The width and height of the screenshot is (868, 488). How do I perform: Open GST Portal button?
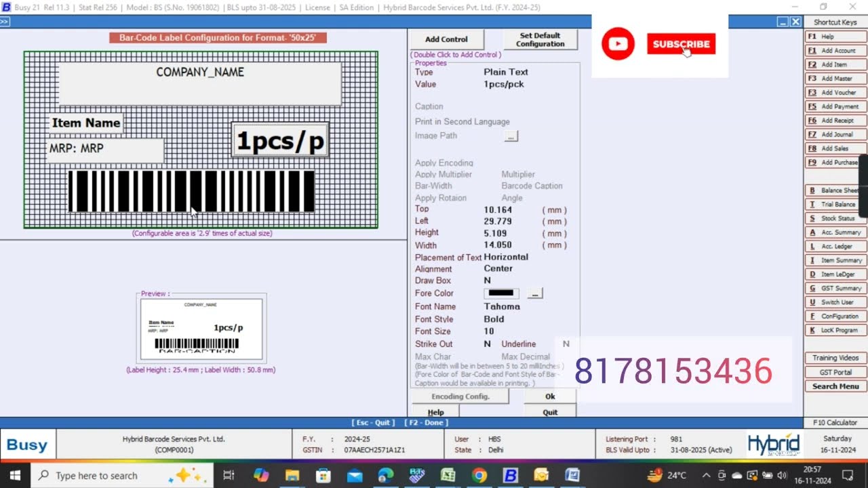(x=835, y=372)
